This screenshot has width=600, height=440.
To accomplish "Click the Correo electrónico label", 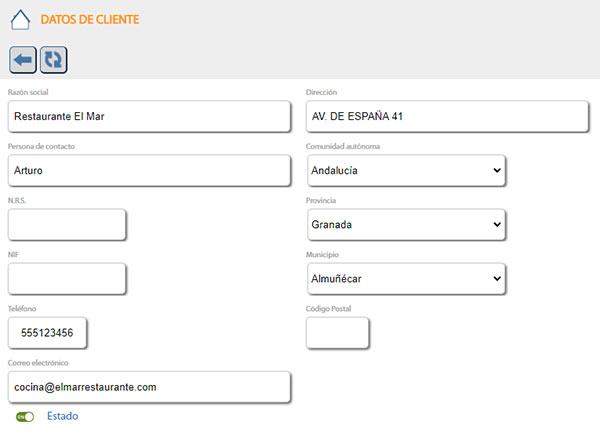I will coord(38,363).
